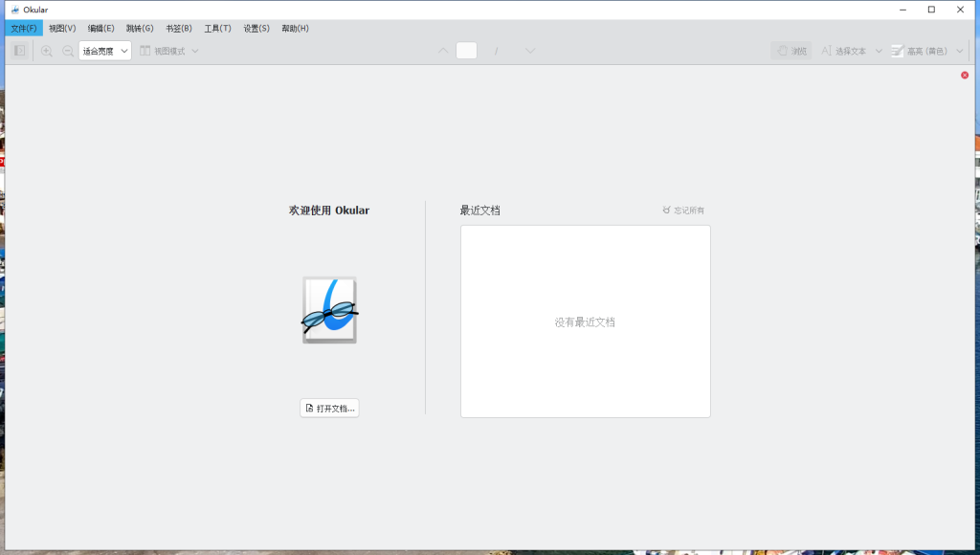This screenshot has width=980, height=555.
Task: Click the 欢迎使用 Okular heading
Action: click(329, 210)
